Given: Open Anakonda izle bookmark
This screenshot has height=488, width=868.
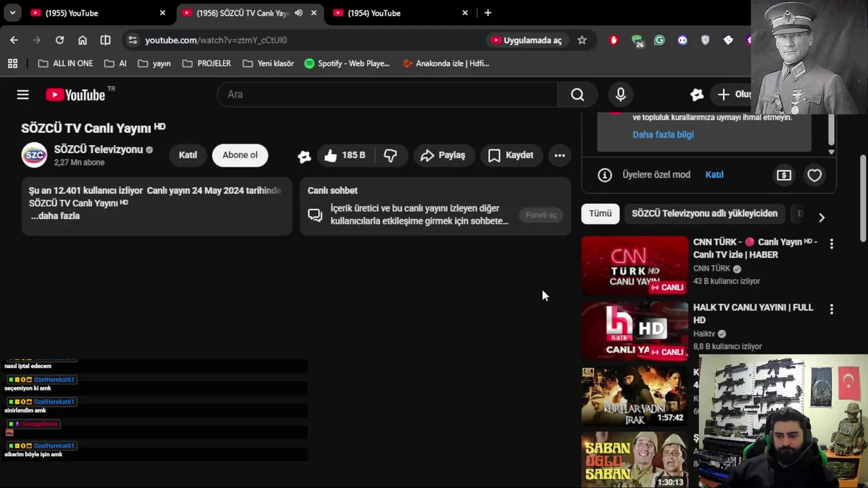Looking at the screenshot, I should (446, 64).
